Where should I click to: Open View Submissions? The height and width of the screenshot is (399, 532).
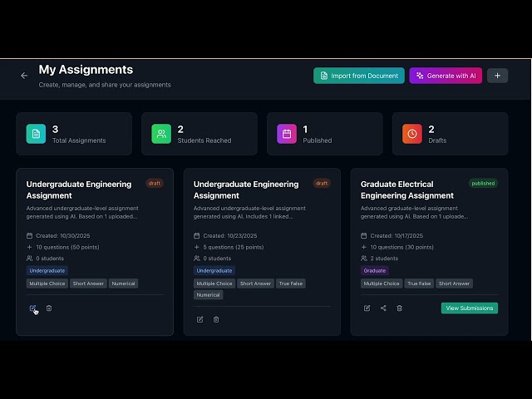(469, 308)
